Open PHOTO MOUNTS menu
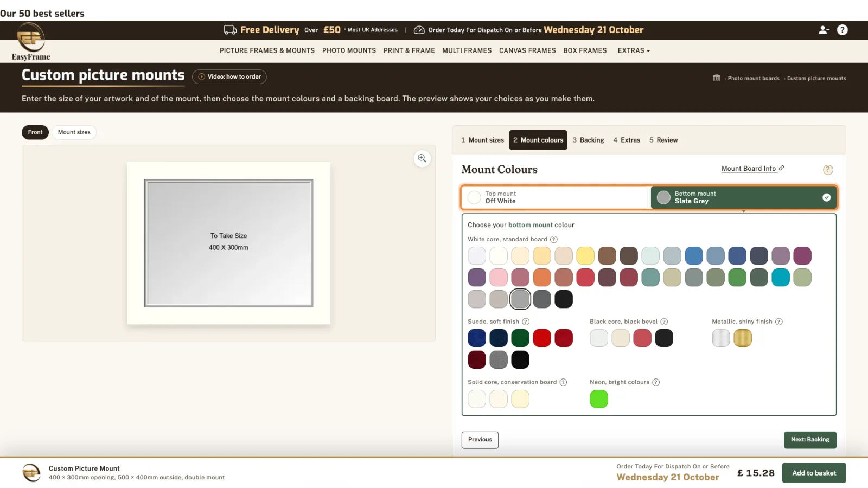 click(x=349, y=50)
